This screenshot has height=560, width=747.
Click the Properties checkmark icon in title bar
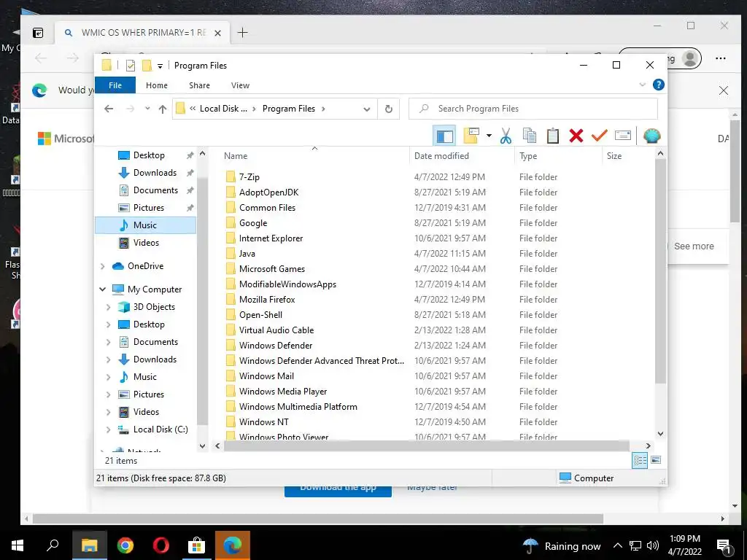[131, 65]
